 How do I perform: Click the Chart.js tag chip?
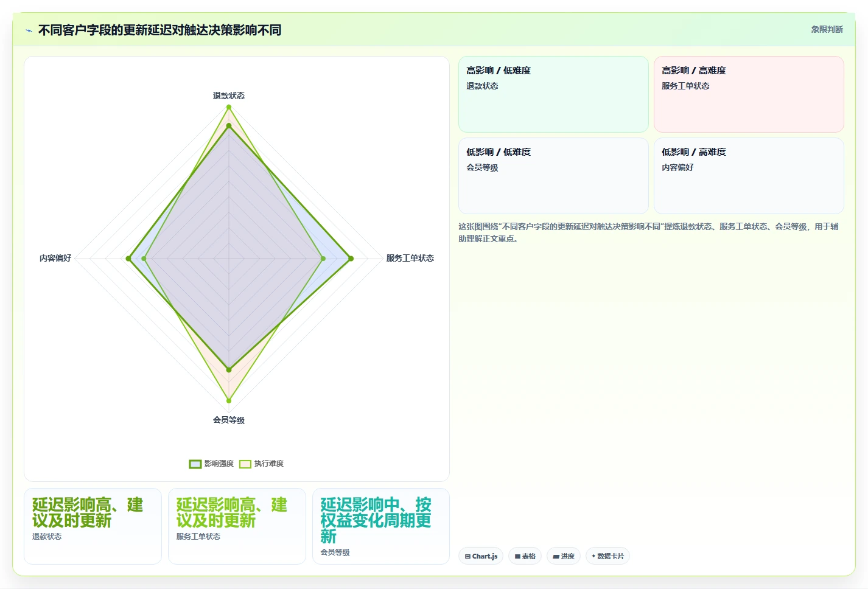(x=481, y=556)
